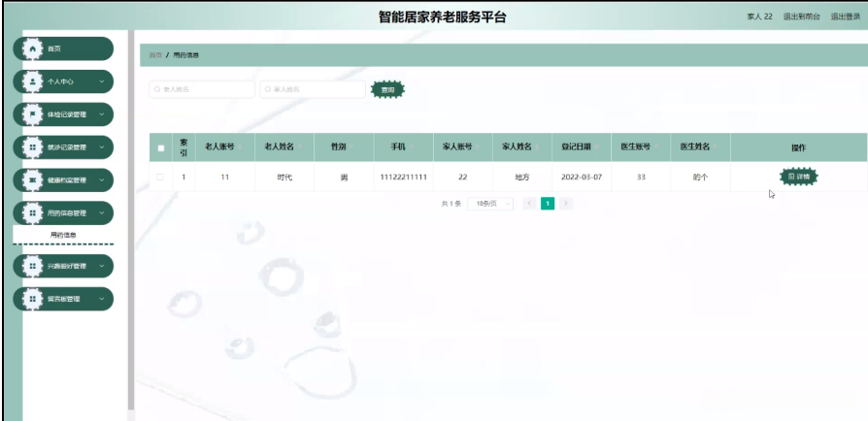Click the 留言板管理 grid icon
Screen dimensions: 868x421
click(33, 299)
